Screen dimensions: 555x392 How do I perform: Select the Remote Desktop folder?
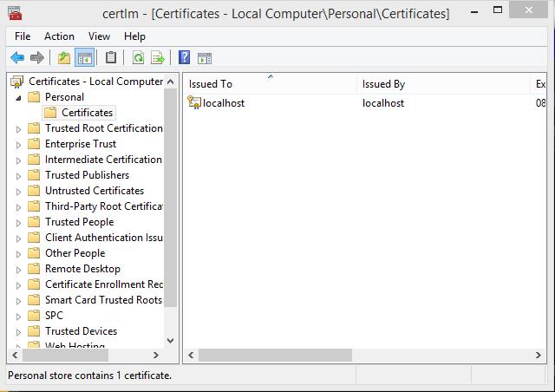click(82, 269)
